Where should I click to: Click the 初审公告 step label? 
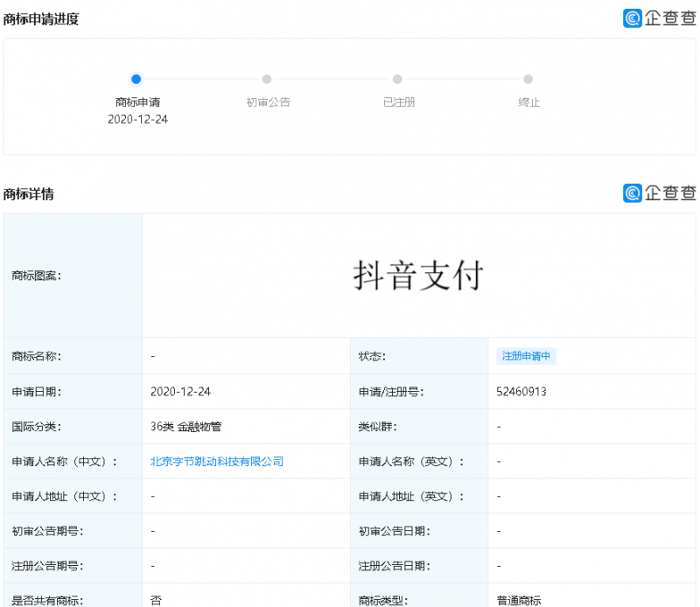tap(269, 102)
